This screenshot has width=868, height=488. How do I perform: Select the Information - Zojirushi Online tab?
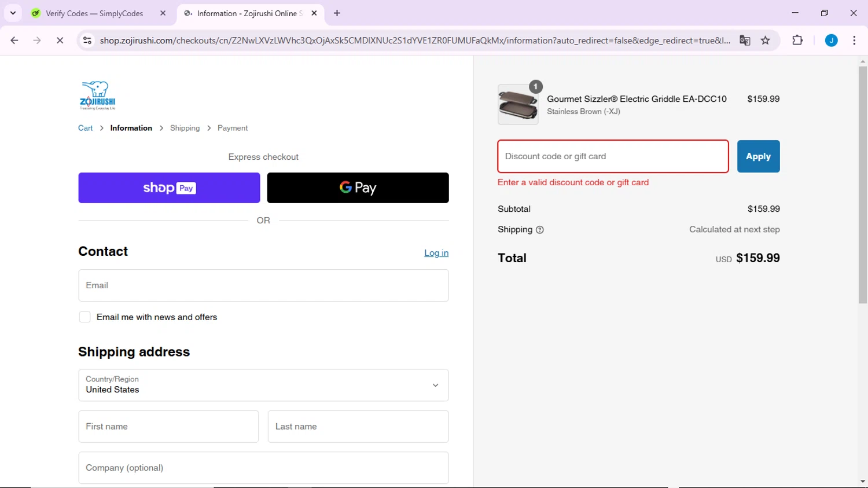[249, 13]
